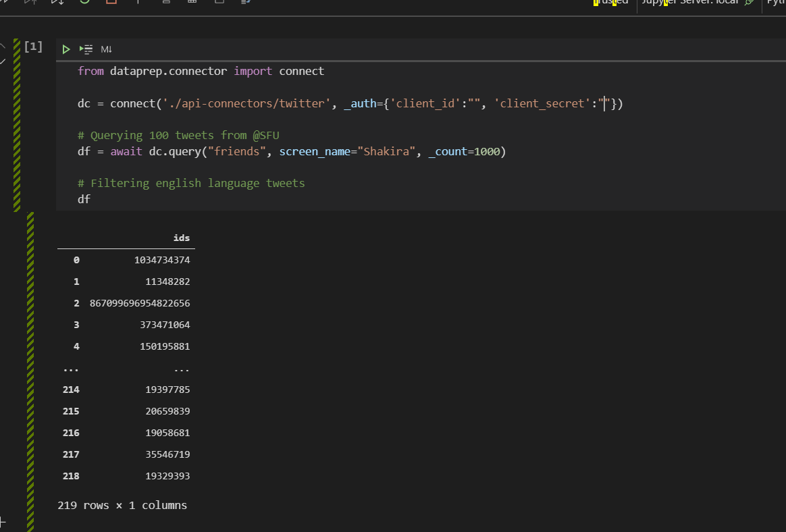Click the await keyword in the query line
The width and height of the screenshot is (786, 532).
[126, 151]
